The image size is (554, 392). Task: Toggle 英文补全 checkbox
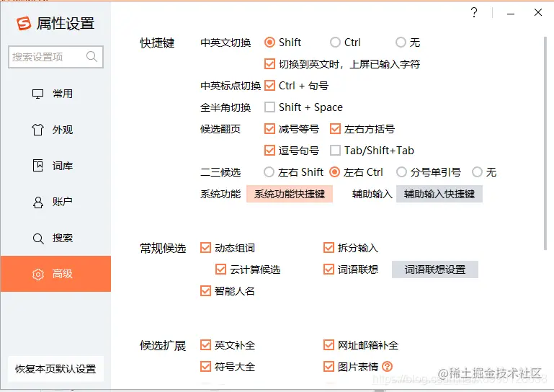205,345
